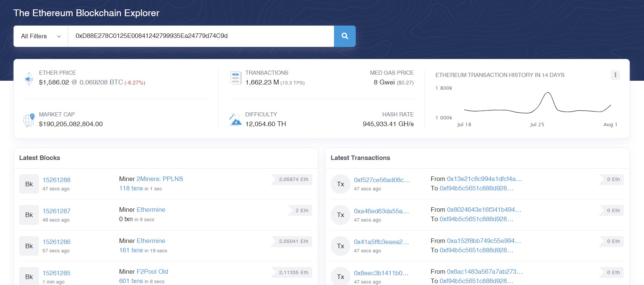The width and height of the screenshot is (644, 285).
Task: Click the Bk icon for block 15261287
Action: point(29,215)
